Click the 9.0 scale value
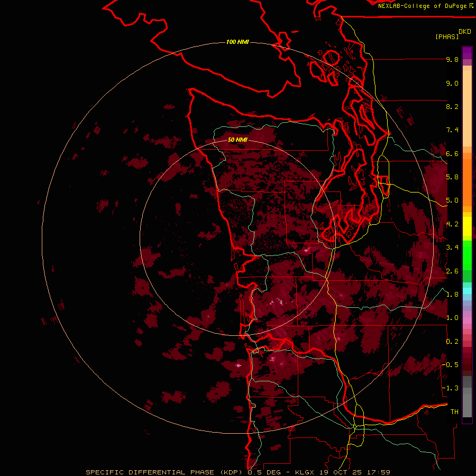 coord(452,83)
